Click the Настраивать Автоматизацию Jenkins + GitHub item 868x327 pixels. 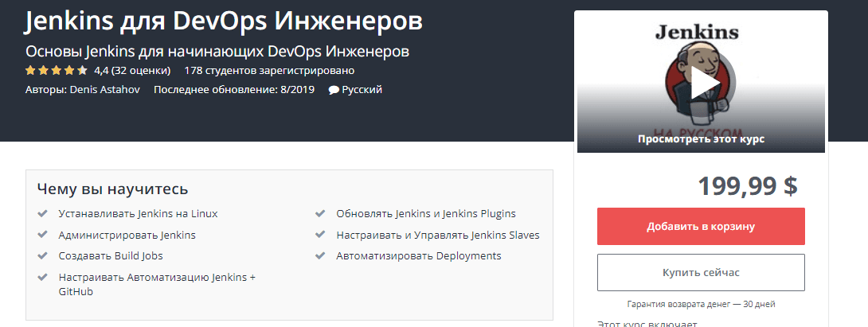157,284
